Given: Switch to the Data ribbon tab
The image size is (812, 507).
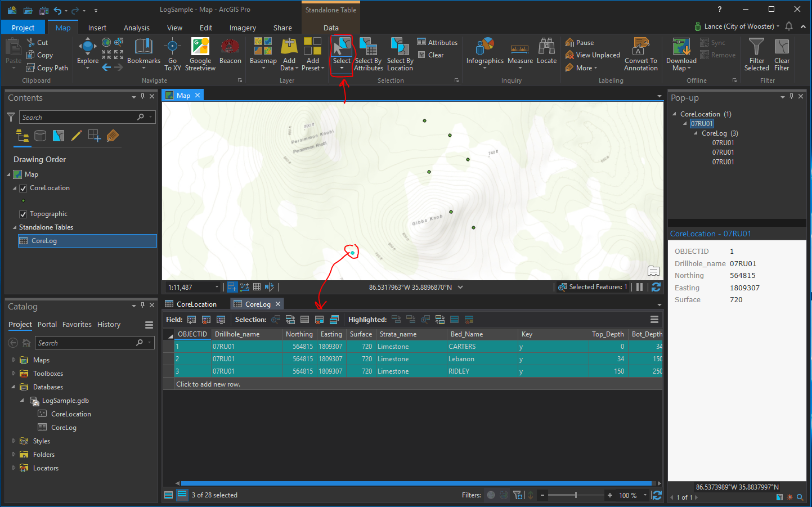Looking at the screenshot, I should (331, 28).
